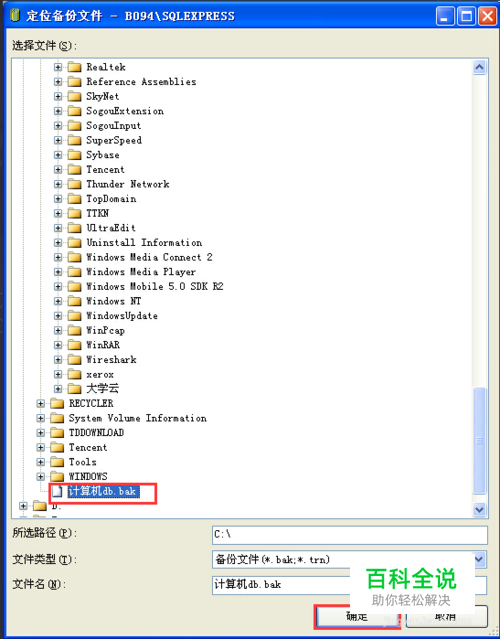This screenshot has width=500, height=639.
Task: Expand the Tencent node under Program Files
Action: tap(58, 170)
